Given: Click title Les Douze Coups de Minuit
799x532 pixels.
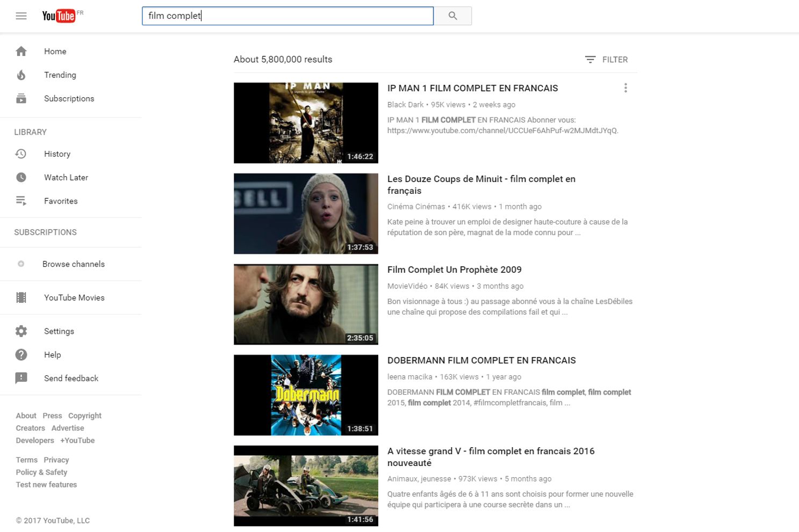Looking at the screenshot, I should [x=481, y=185].
